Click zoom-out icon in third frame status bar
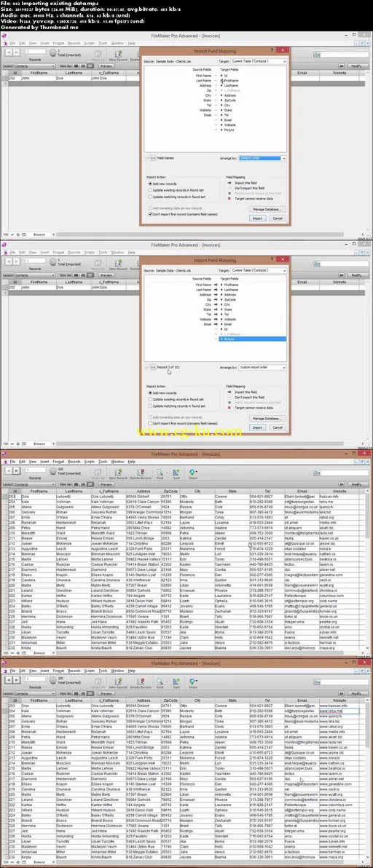 12,652
